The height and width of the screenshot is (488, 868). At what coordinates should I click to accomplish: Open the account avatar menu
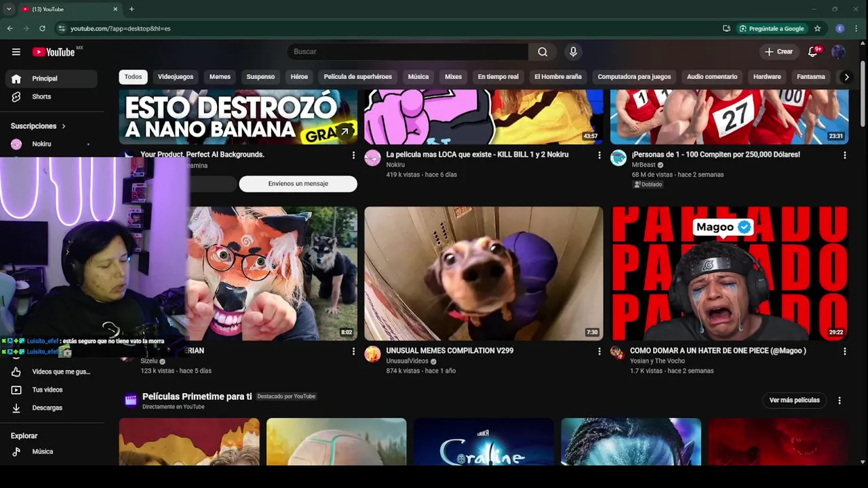coord(839,52)
